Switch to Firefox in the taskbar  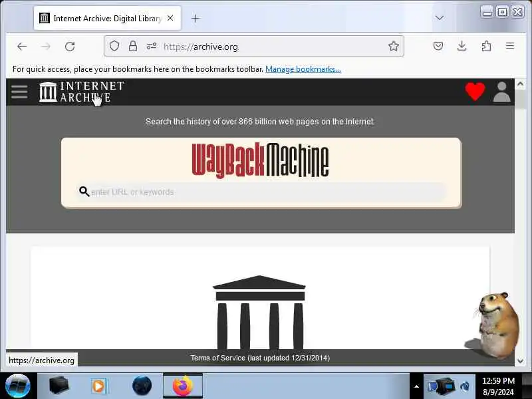183,386
